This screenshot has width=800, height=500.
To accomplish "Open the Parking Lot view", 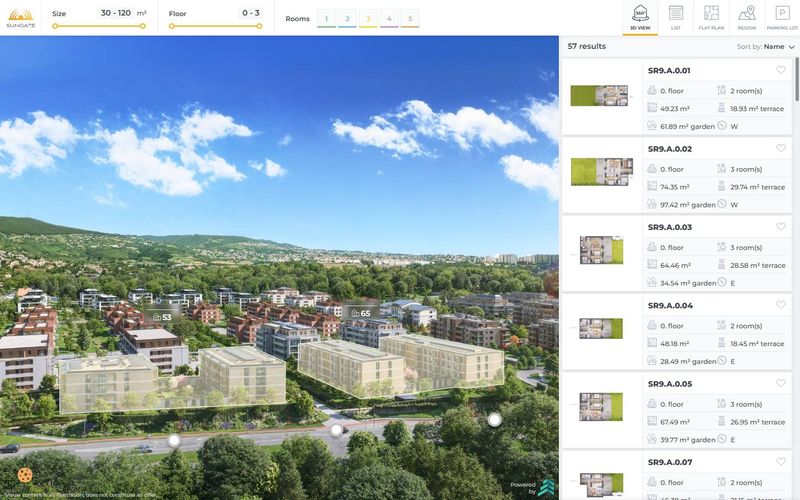I will tap(782, 17).
